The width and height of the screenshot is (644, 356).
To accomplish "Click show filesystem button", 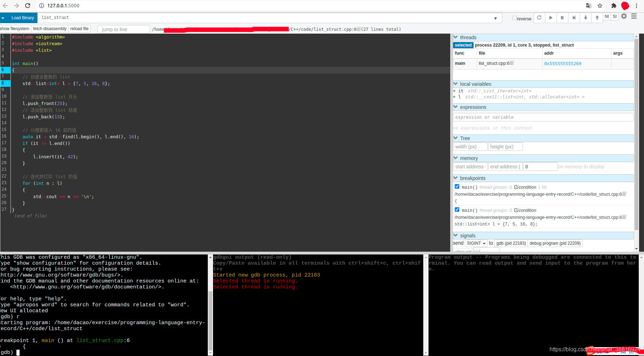I will click(x=15, y=29).
